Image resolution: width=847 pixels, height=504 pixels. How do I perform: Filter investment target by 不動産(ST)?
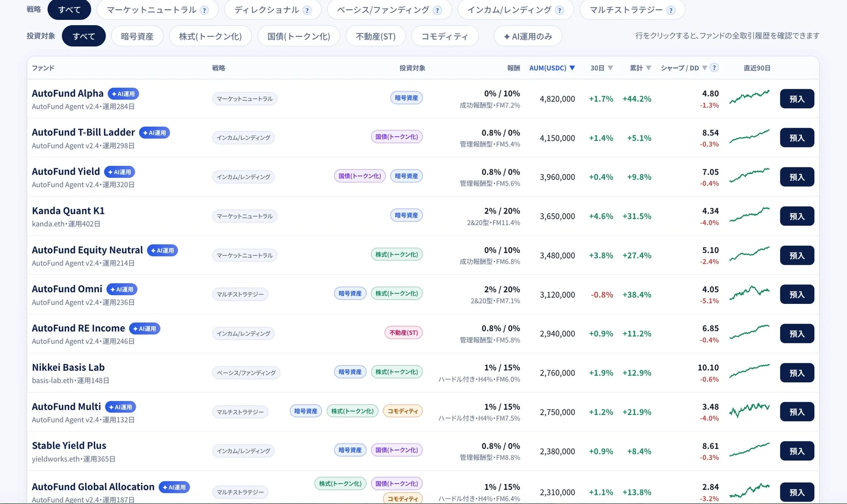click(376, 36)
